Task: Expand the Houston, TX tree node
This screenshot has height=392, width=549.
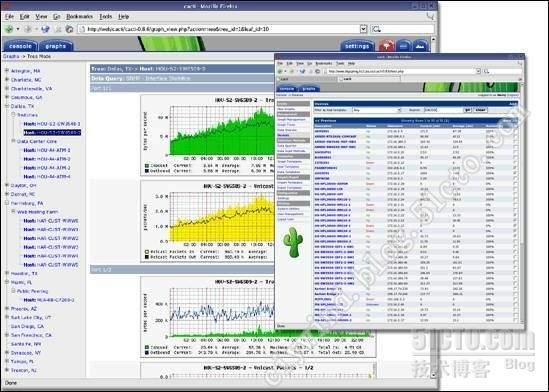Action: pos(7,273)
